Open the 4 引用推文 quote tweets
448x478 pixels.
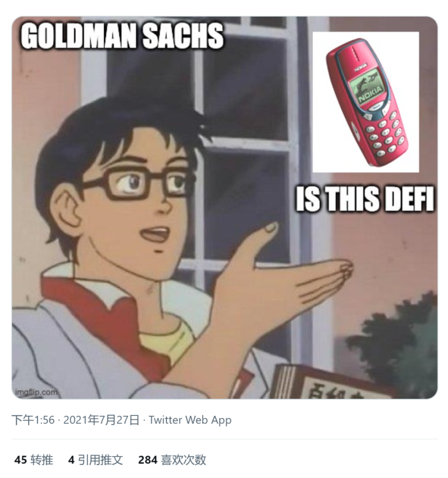point(95,460)
